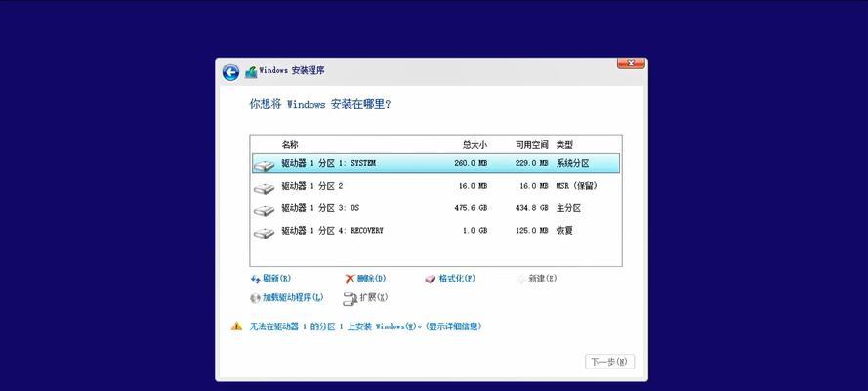This screenshot has height=391, width=868.
Task: Click the greyed new partition icon
Action: 521,280
